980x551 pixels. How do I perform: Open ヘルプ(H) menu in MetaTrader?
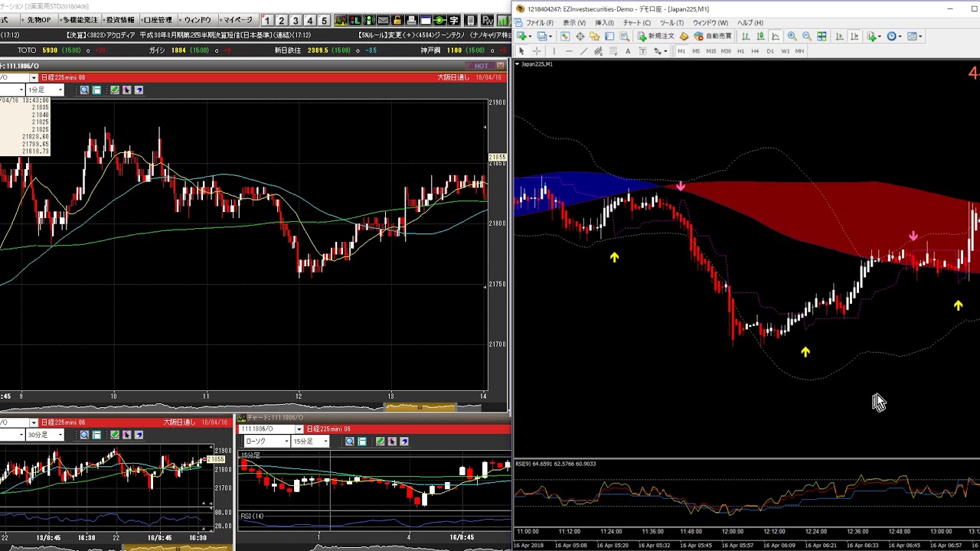tap(750, 23)
